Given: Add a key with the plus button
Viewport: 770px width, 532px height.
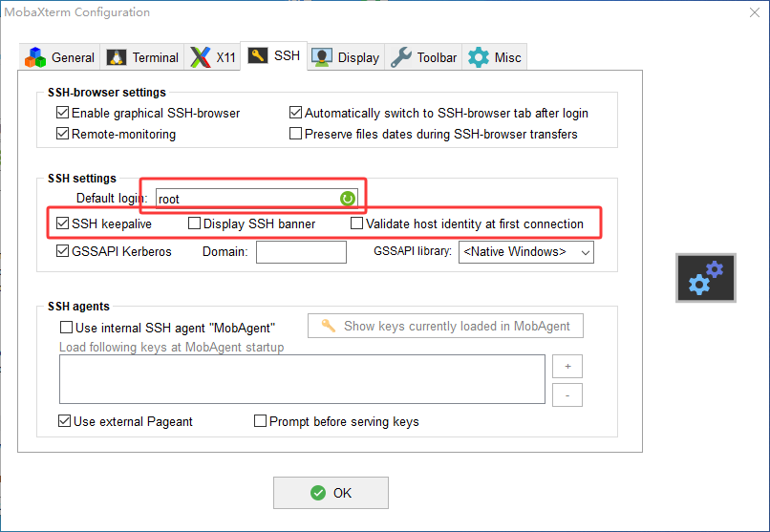Looking at the screenshot, I should [x=567, y=367].
